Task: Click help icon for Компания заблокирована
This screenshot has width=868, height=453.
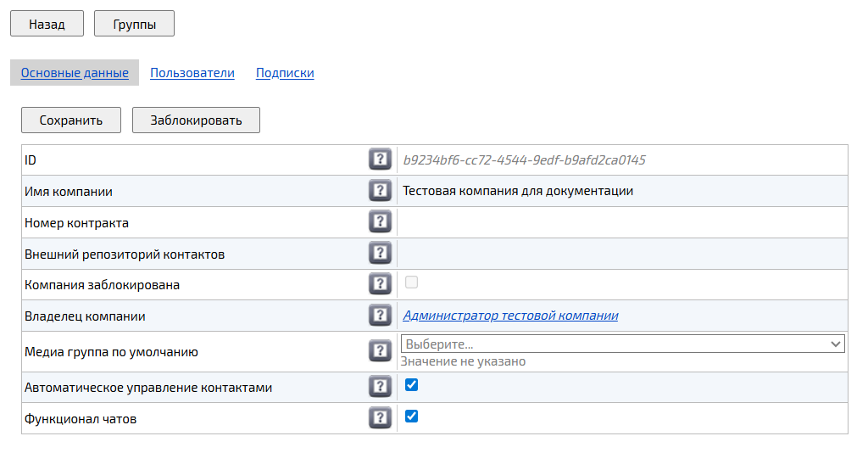Action: coord(380,285)
